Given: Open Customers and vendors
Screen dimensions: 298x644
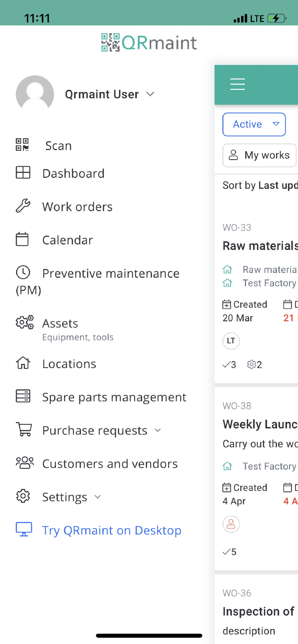Looking at the screenshot, I should pos(110,464).
